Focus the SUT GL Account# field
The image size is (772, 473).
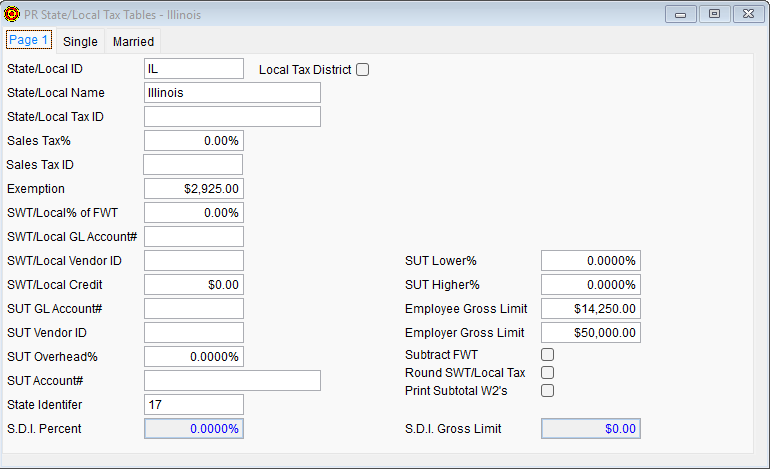(194, 309)
